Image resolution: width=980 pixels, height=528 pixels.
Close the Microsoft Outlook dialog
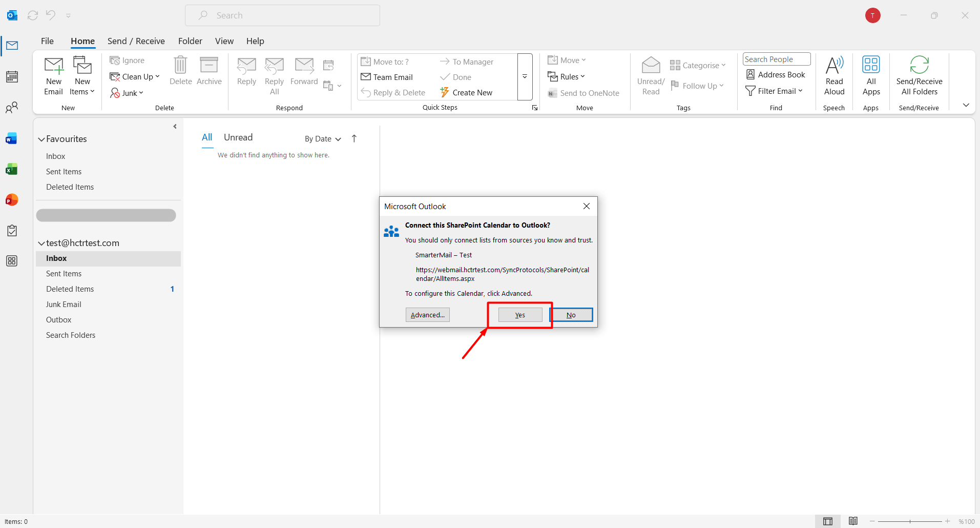click(x=587, y=206)
